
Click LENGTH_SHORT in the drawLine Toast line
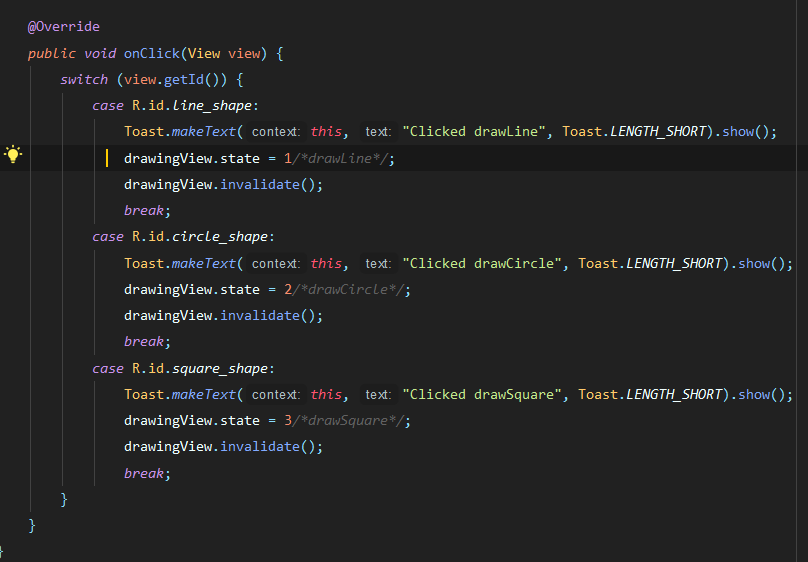click(658, 132)
